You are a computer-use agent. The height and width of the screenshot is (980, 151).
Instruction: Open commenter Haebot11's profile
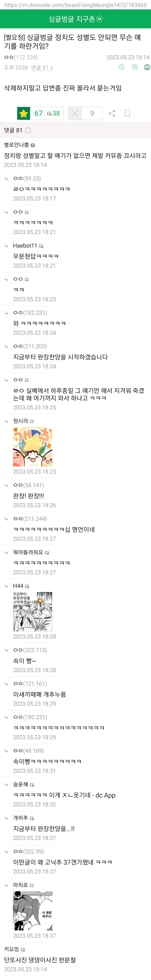(25, 246)
